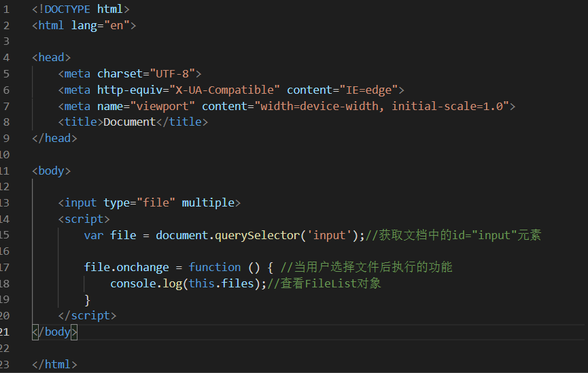Click the closing /body tag

55,332
